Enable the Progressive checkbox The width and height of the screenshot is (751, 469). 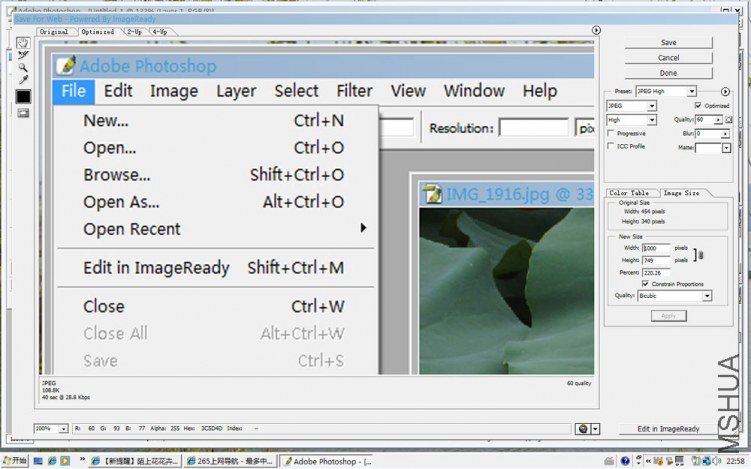click(x=611, y=133)
